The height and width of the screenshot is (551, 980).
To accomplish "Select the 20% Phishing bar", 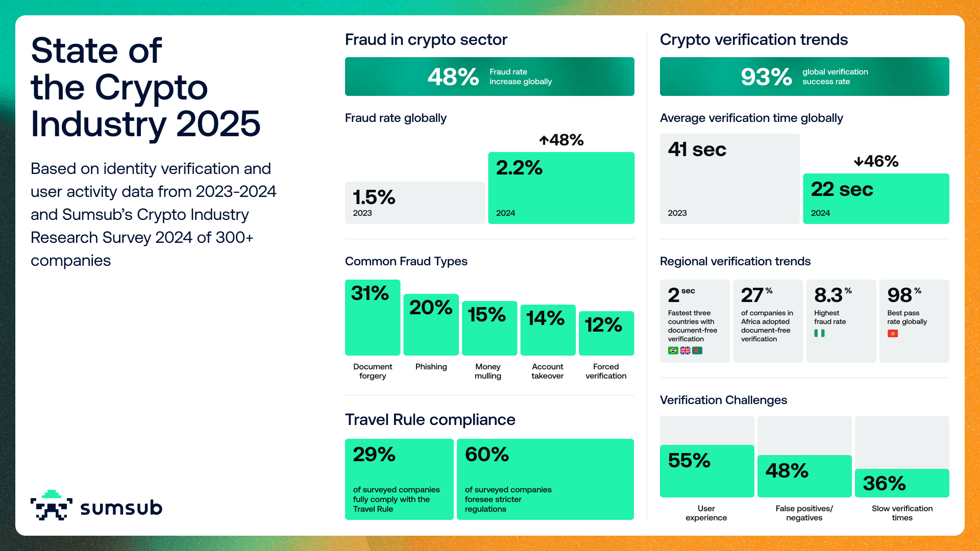I will pos(431,324).
